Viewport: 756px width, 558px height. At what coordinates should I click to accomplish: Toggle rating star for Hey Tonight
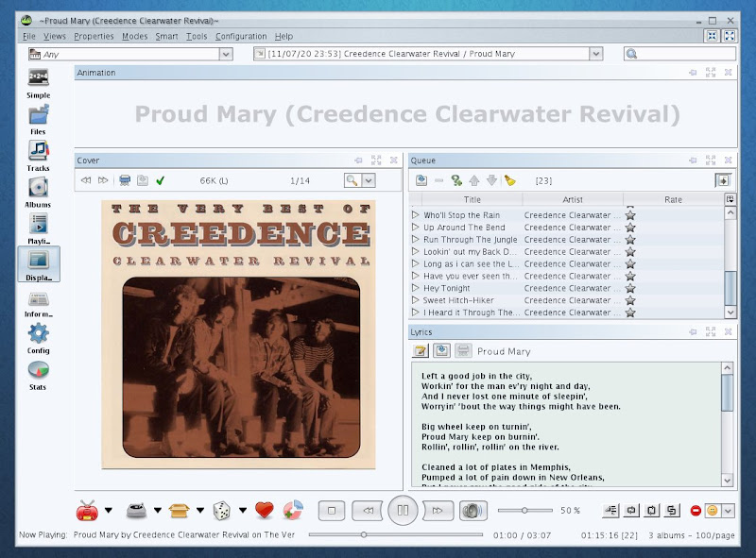click(x=629, y=288)
